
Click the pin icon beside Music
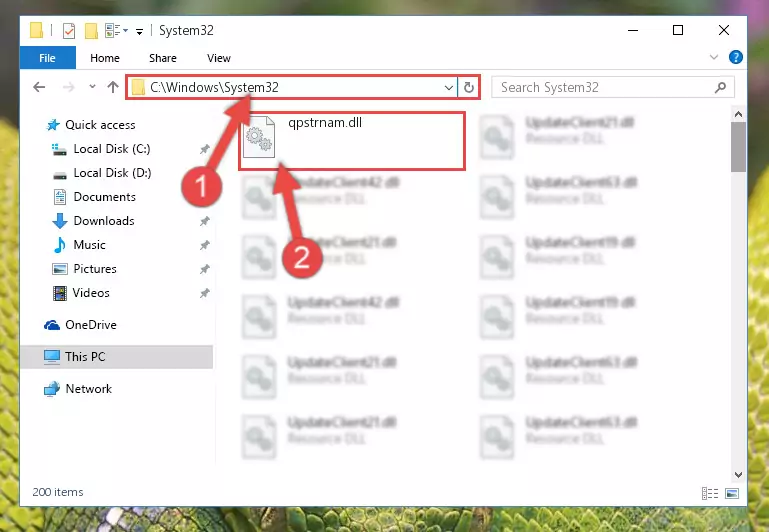pos(205,245)
